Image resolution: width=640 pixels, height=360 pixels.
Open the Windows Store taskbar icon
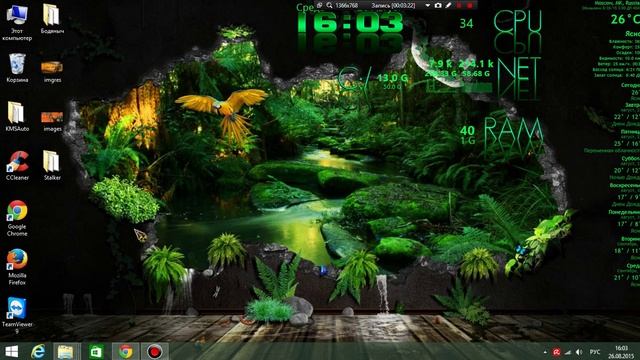pyautogui.click(x=96, y=351)
